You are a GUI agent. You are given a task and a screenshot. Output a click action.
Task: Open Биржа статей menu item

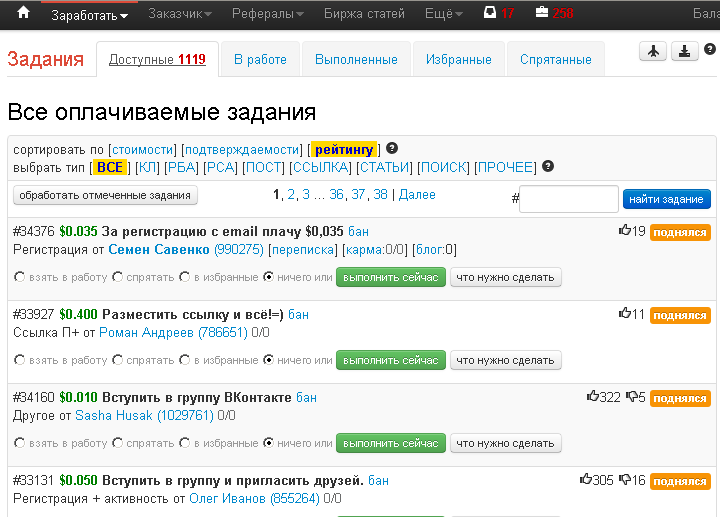tap(364, 14)
